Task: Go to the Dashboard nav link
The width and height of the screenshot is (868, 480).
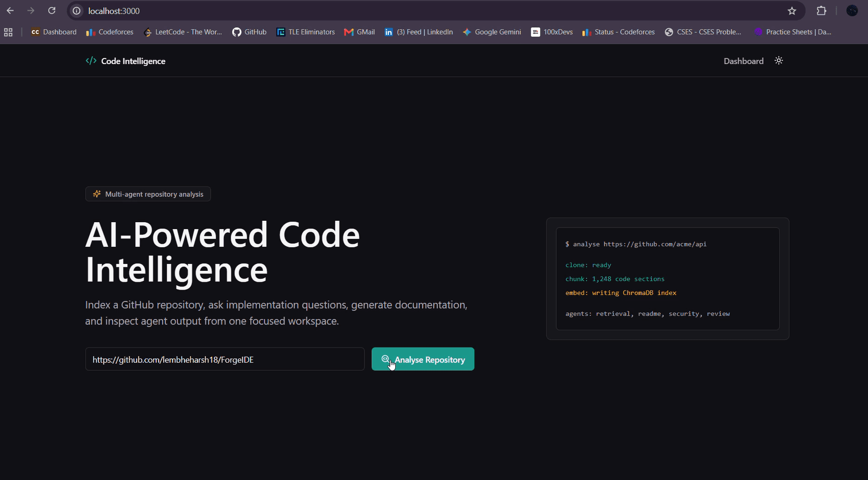Action: tap(743, 61)
